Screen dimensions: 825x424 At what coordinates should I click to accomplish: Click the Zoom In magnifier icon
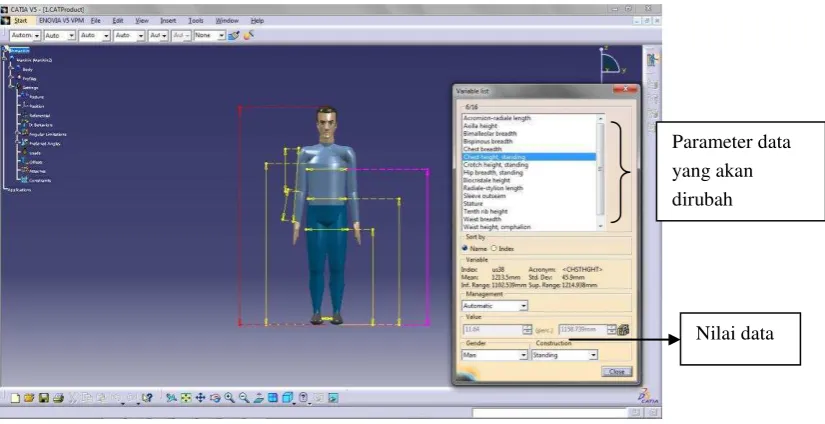(x=229, y=398)
